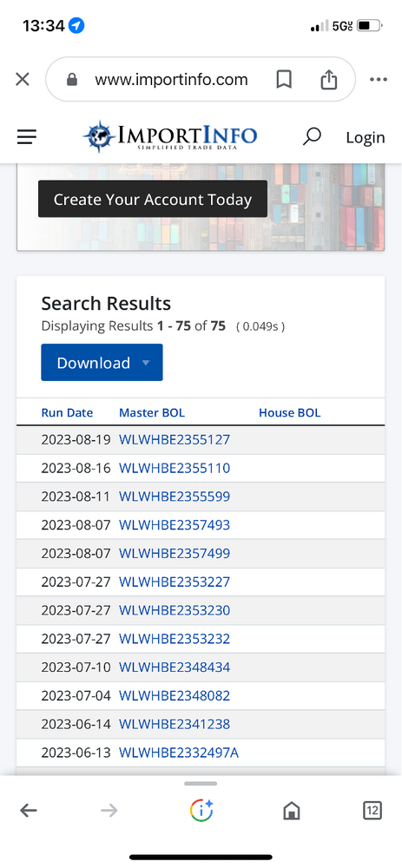Open bill of lading WLWHBE2357499
The height and width of the screenshot is (868, 402).
pos(175,554)
